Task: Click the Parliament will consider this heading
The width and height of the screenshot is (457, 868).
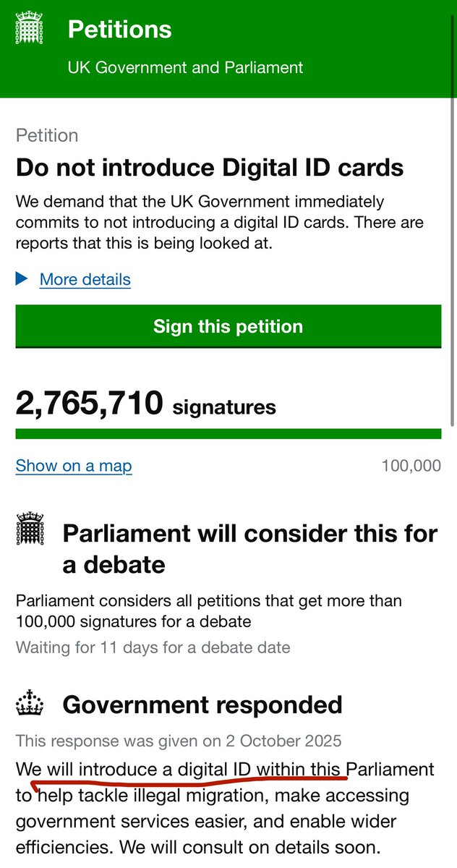Action: point(250,548)
